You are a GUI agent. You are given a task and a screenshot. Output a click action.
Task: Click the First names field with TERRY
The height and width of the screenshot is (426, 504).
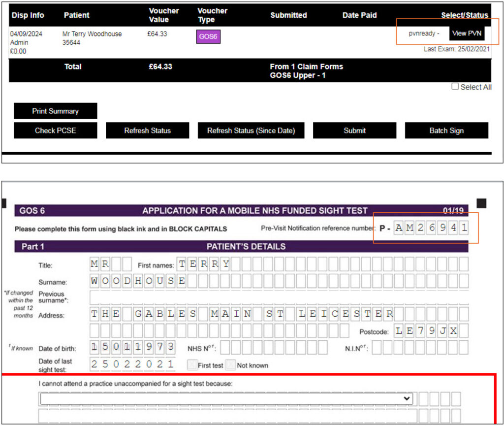[204, 264]
